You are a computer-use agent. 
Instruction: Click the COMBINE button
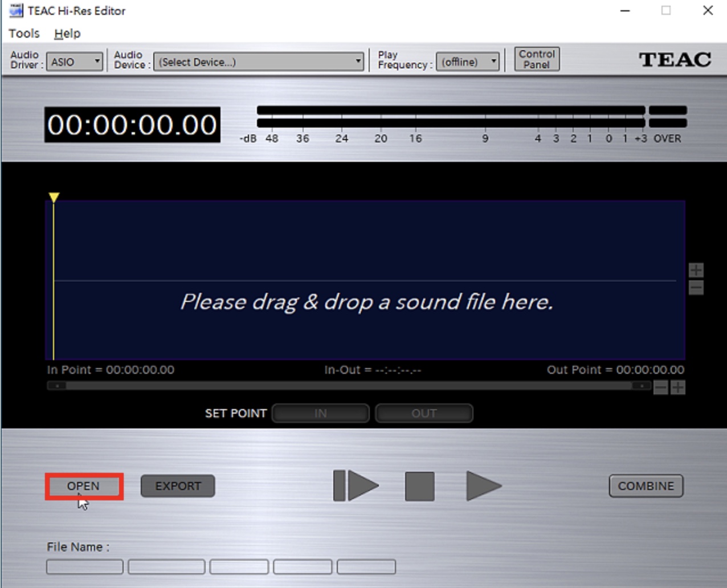point(646,486)
